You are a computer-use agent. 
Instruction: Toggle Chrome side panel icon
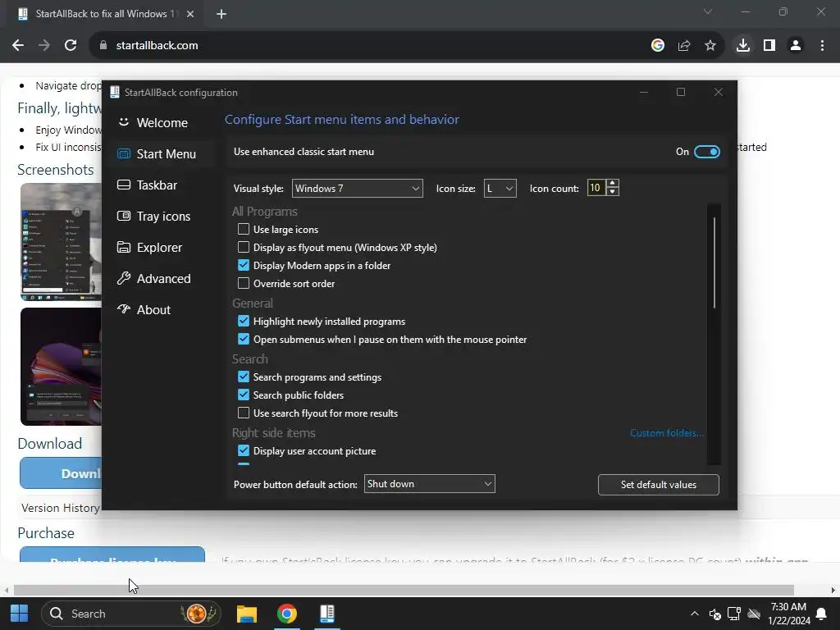point(769,46)
